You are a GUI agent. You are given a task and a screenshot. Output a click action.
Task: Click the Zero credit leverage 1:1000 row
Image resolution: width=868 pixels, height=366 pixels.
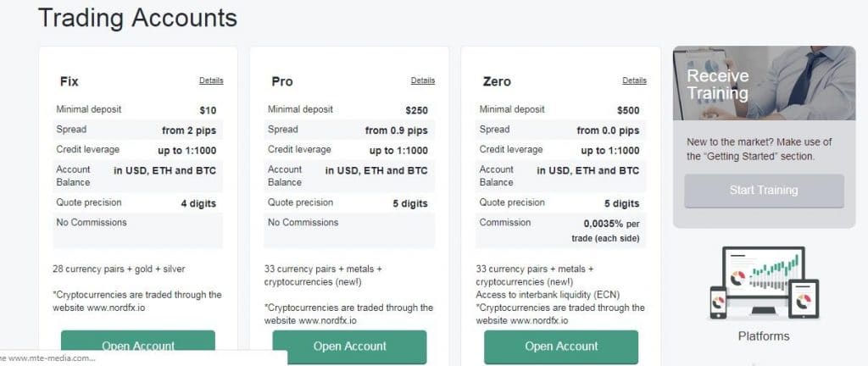coord(561,150)
